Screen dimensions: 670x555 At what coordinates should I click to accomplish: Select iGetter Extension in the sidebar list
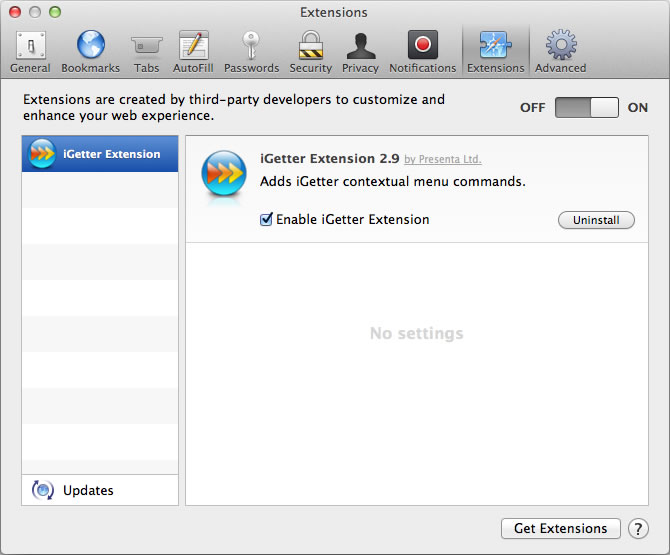(100, 154)
